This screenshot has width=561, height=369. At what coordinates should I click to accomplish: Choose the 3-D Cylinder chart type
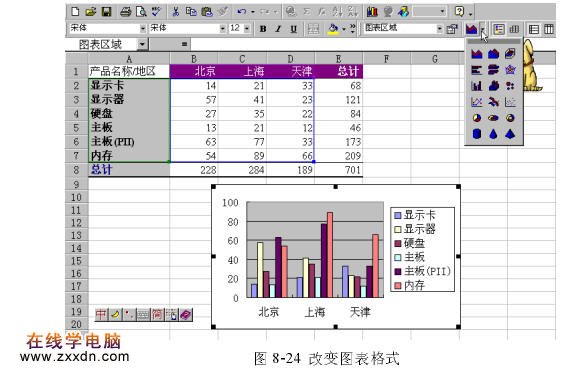click(x=477, y=134)
